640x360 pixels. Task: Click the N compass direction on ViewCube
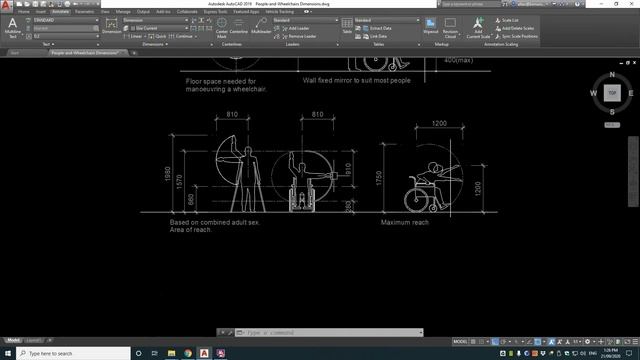point(612,74)
